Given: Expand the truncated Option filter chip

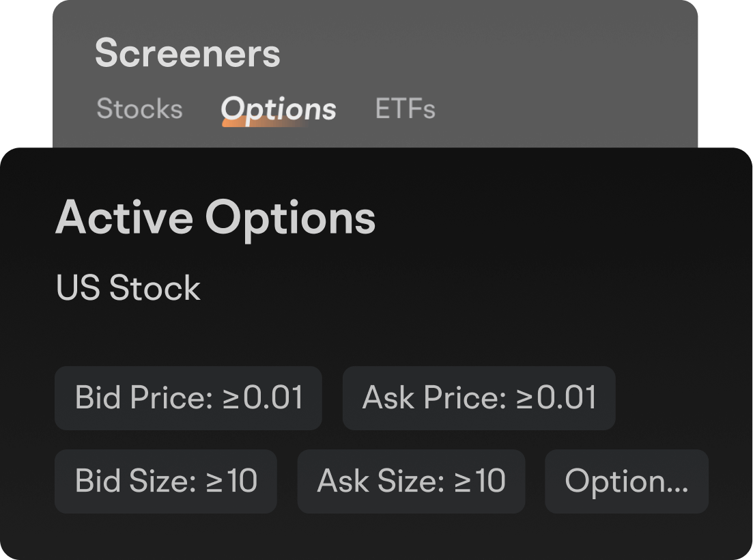Looking at the screenshot, I should pos(627,481).
